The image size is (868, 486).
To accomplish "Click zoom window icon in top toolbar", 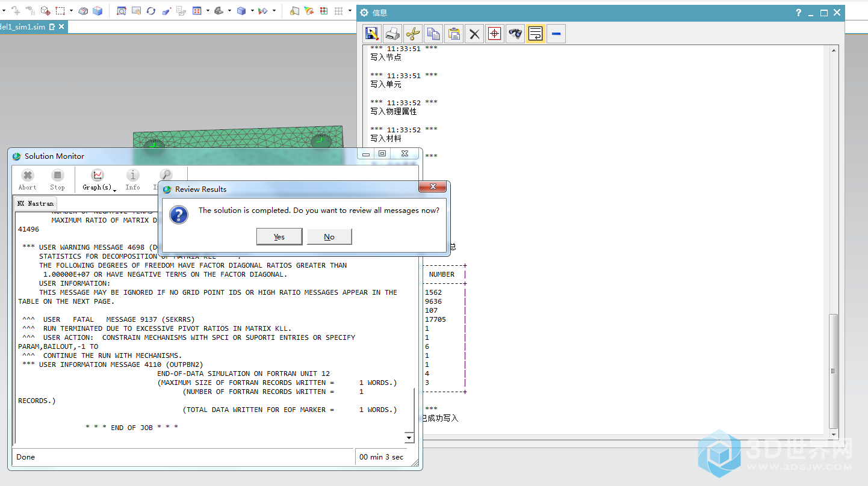I will tap(122, 11).
